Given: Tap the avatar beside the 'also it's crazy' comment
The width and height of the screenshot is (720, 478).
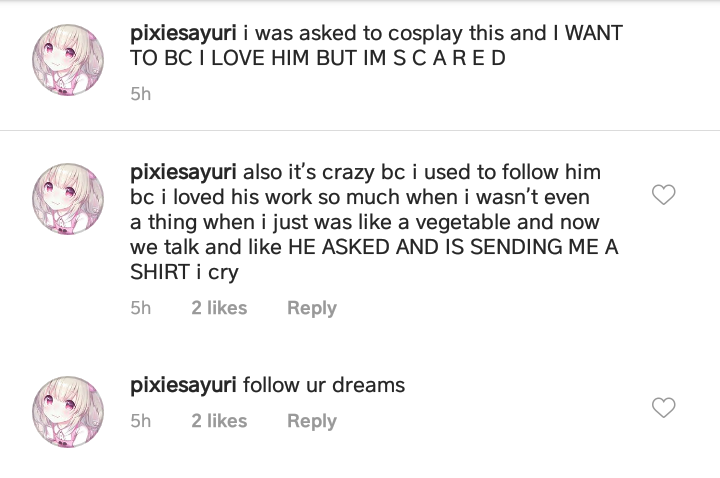Looking at the screenshot, I should point(70,195).
